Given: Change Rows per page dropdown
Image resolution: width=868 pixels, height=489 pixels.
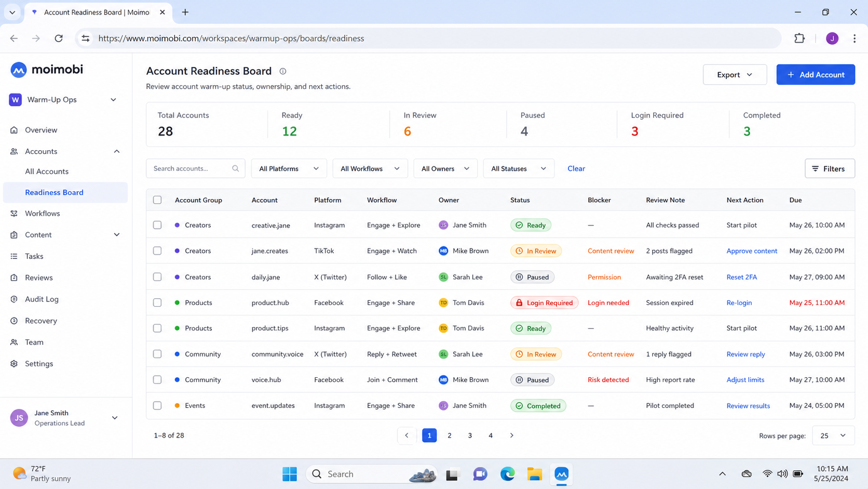Looking at the screenshot, I should pos(833,435).
